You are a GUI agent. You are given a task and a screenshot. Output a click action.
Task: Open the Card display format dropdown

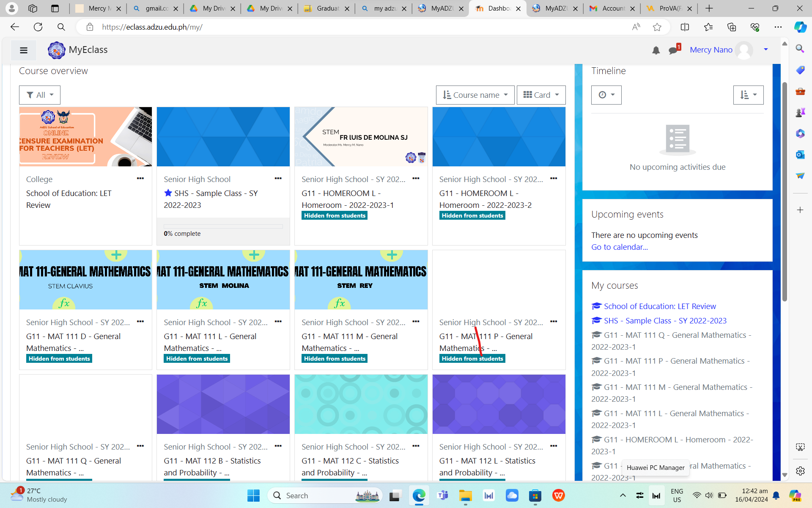(x=541, y=94)
